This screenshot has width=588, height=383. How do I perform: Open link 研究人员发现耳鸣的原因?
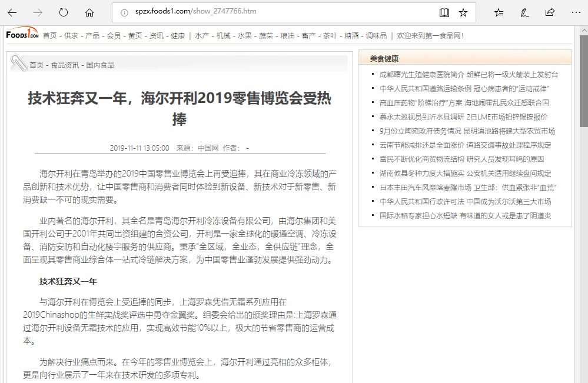tap(505, 159)
